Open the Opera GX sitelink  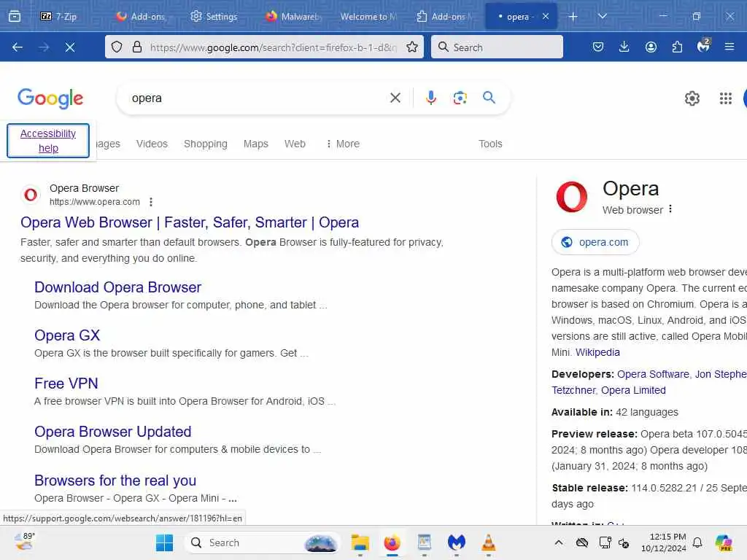click(67, 335)
